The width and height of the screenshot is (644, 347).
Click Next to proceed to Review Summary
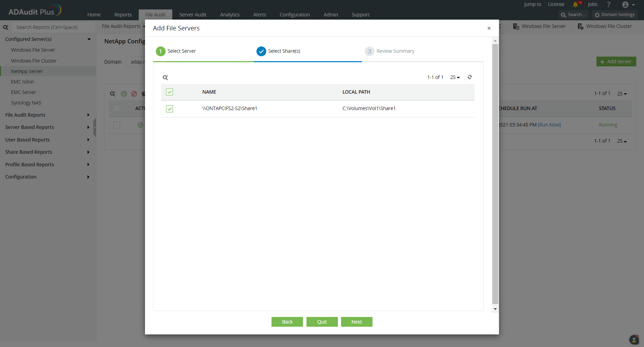pos(357,322)
